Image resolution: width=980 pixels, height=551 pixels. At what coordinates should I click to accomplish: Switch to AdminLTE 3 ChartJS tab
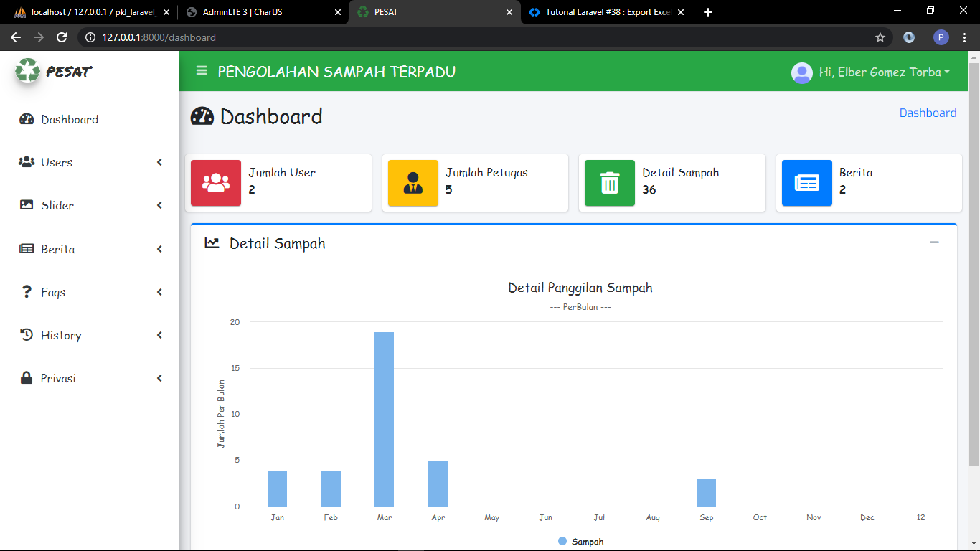point(263,12)
